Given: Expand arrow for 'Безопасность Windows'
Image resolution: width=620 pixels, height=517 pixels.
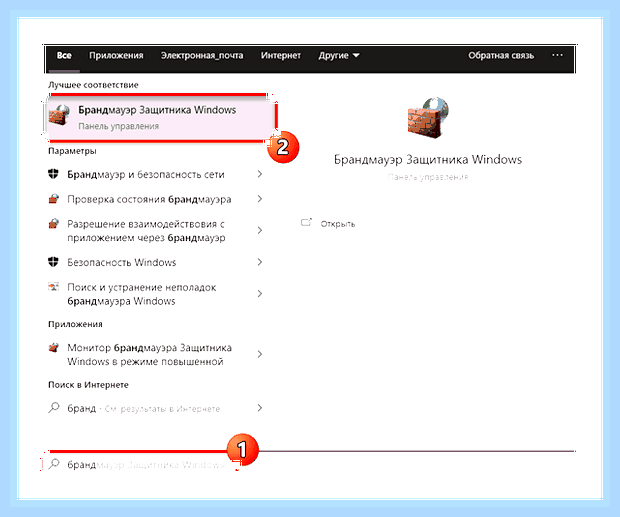Looking at the screenshot, I should pyautogui.click(x=260, y=262).
